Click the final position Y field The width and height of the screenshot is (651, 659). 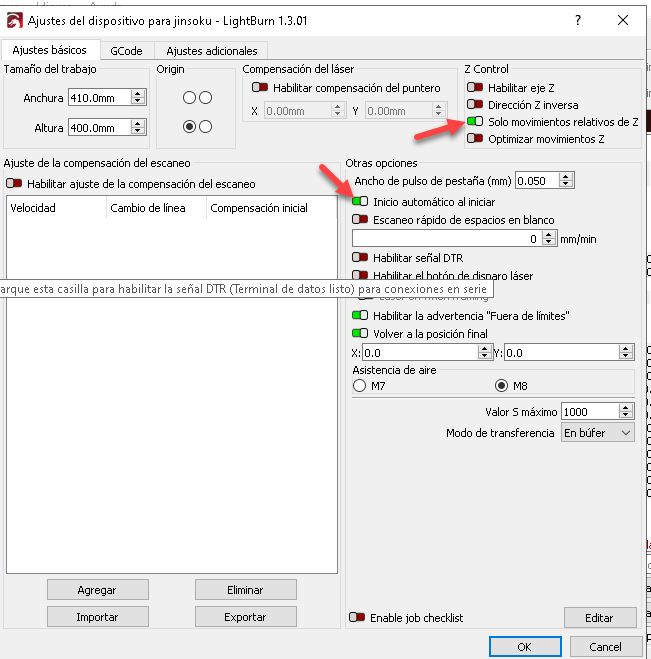(562, 353)
